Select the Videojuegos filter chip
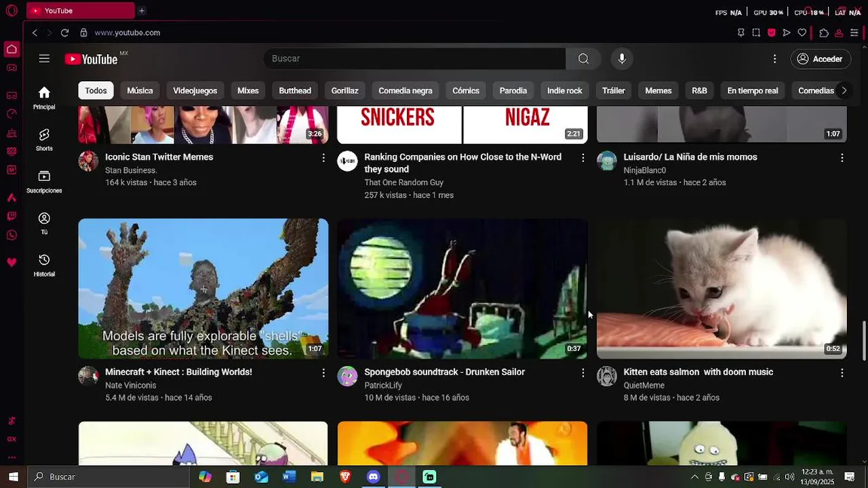The width and height of the screenshot is (868, 488). coord(195,91)
